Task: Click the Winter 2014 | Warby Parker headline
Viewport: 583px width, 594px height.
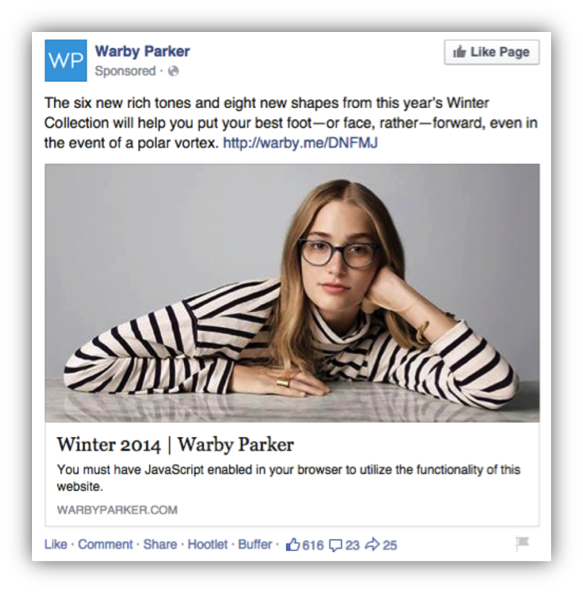Action: click(x=175, y=444)
